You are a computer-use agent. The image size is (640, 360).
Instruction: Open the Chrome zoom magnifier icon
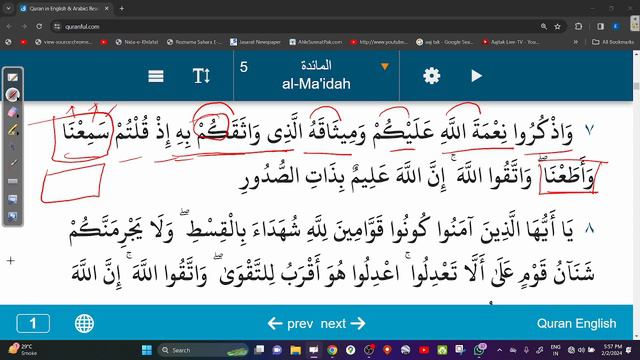544,26
